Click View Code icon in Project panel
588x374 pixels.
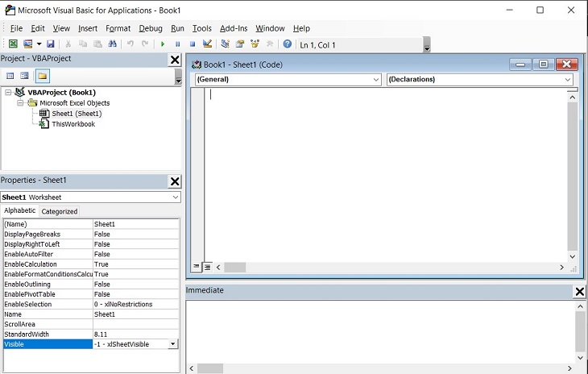[10, 76]
